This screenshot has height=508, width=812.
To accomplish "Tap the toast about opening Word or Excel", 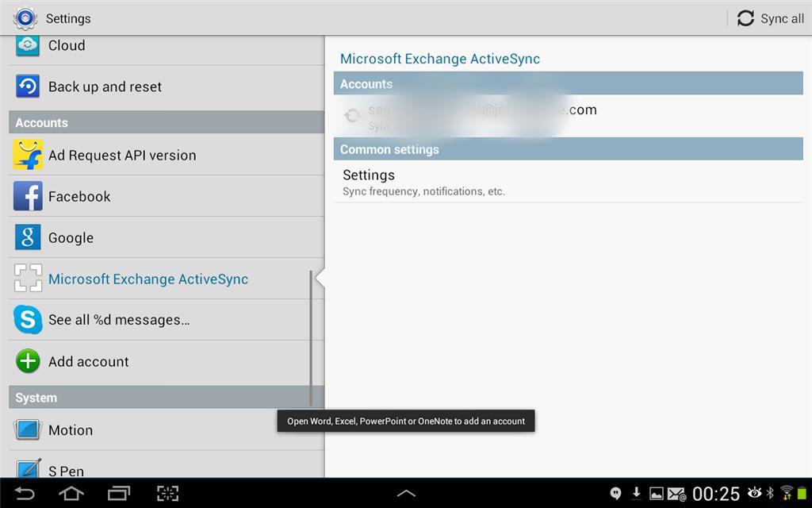I will [406, 421].
